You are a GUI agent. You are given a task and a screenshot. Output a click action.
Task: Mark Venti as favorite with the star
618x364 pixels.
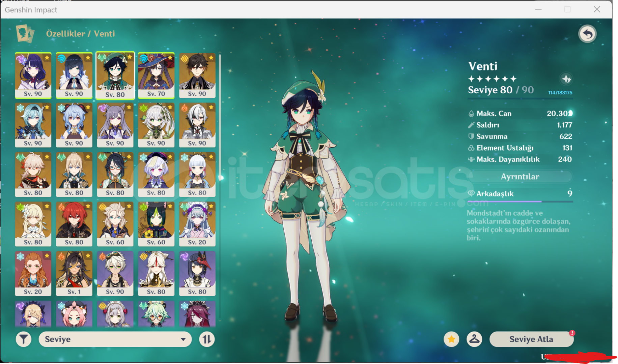(451, 339)
